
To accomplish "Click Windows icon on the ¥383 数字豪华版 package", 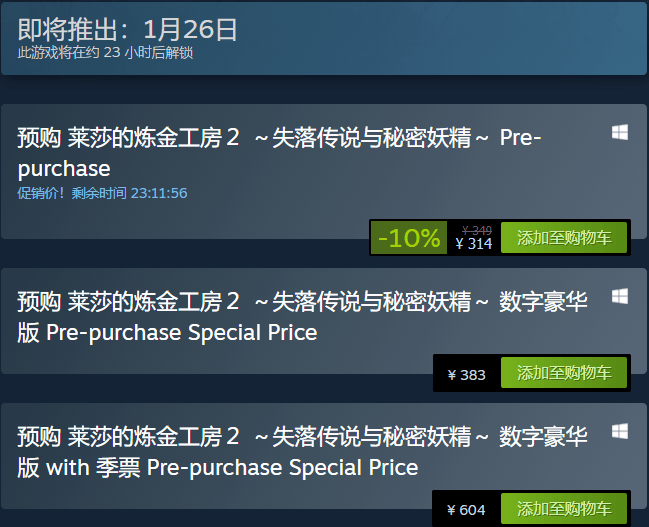I will (x=620, y=296).
